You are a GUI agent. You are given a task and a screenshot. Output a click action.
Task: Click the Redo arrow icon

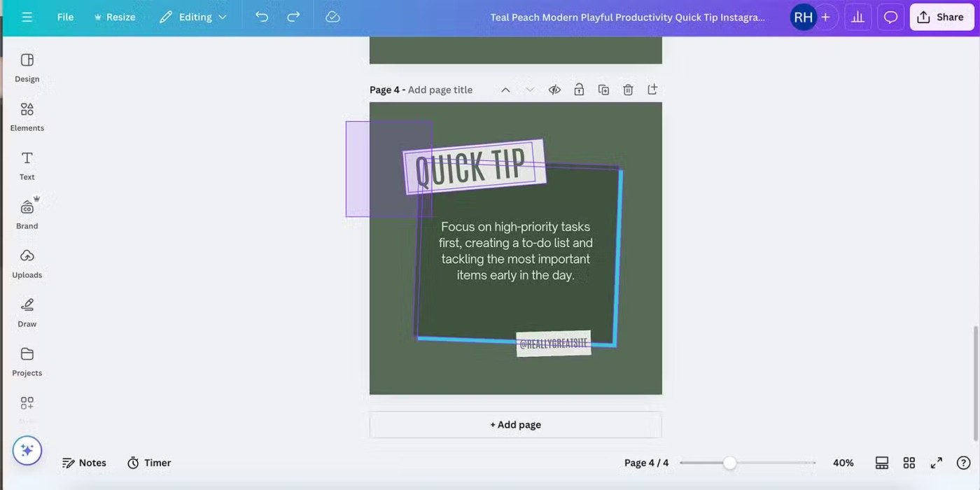(x=294, y=17)
